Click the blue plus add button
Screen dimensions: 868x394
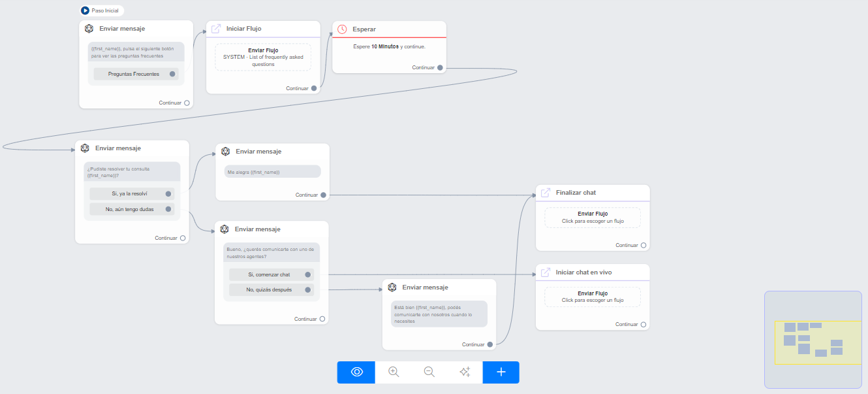pyautogui.click(x=501, y=372)
